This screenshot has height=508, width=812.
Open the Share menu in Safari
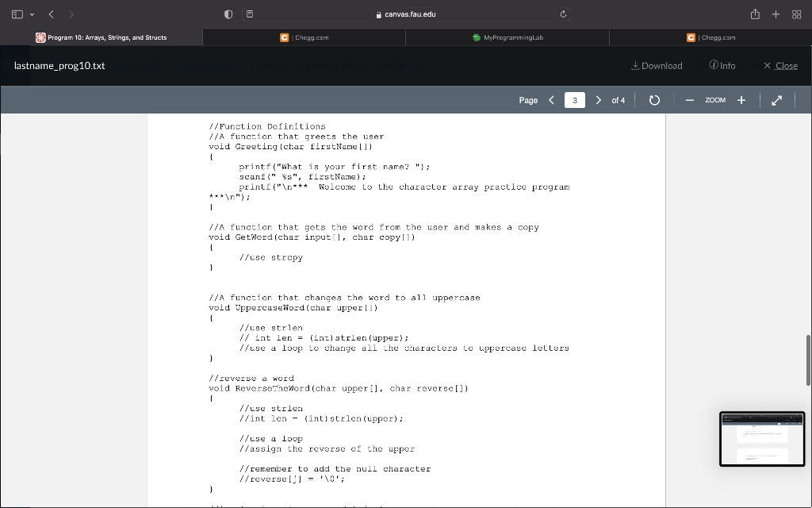(754, 13)
